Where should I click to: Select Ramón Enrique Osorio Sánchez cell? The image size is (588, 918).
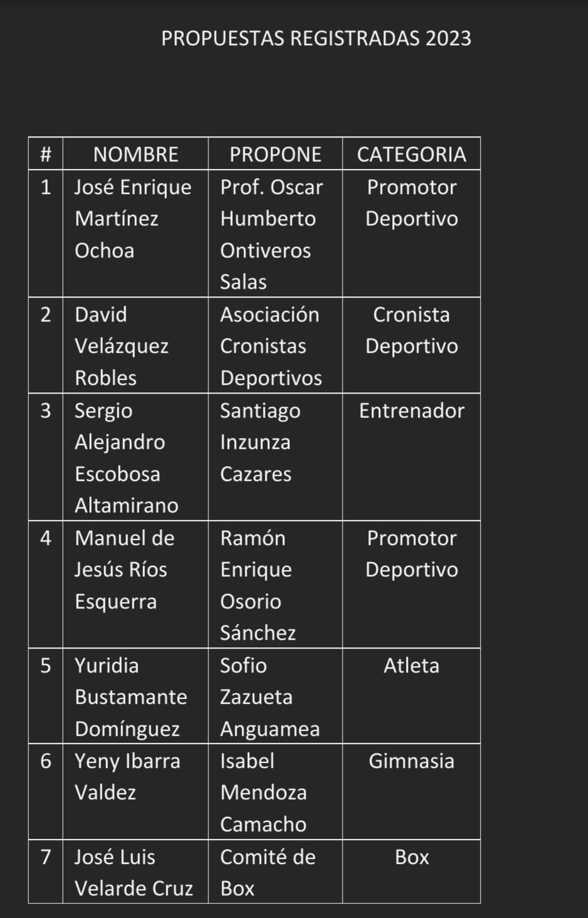275,585
